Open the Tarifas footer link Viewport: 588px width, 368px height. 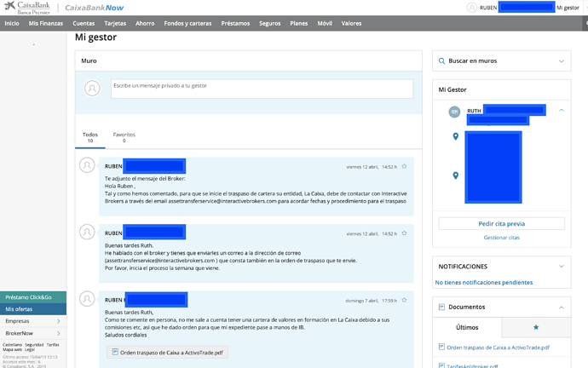[x=53, y=345]
